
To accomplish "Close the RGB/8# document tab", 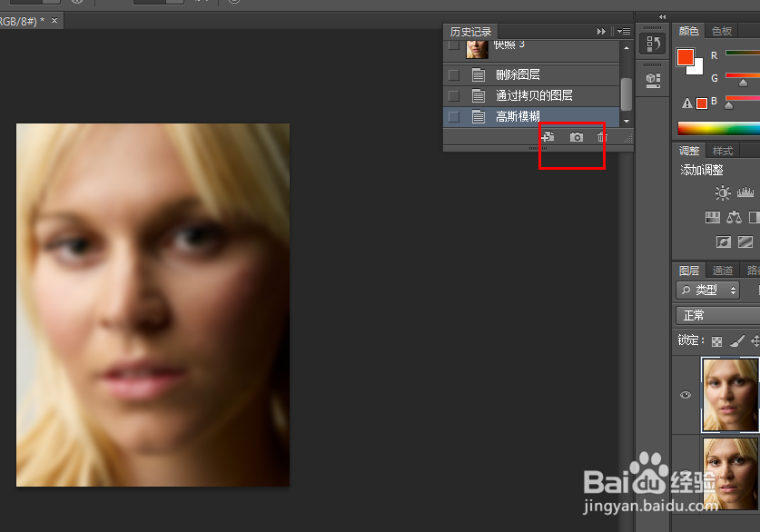I will [x=54, y=20].
